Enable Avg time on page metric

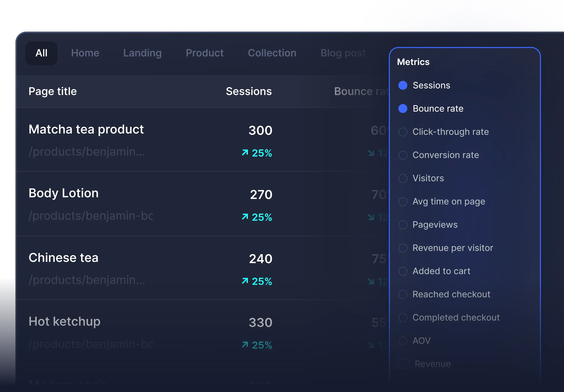coord(403,202)
